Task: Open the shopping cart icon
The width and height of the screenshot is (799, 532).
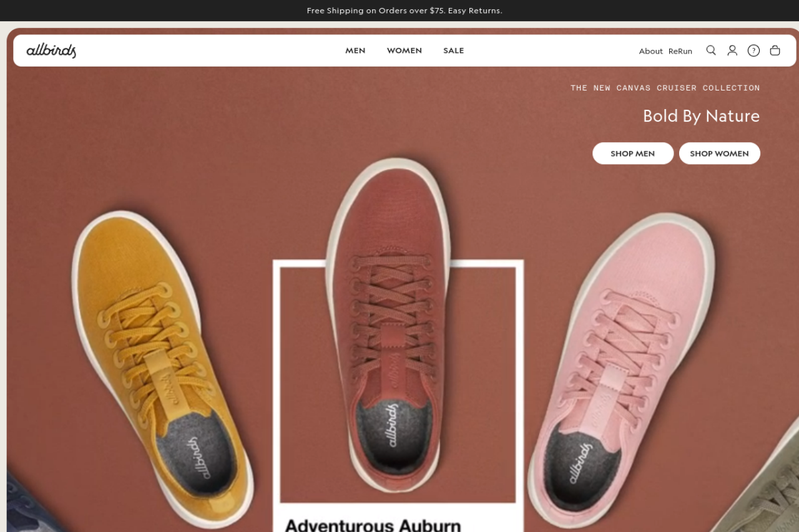Action: 775,51
